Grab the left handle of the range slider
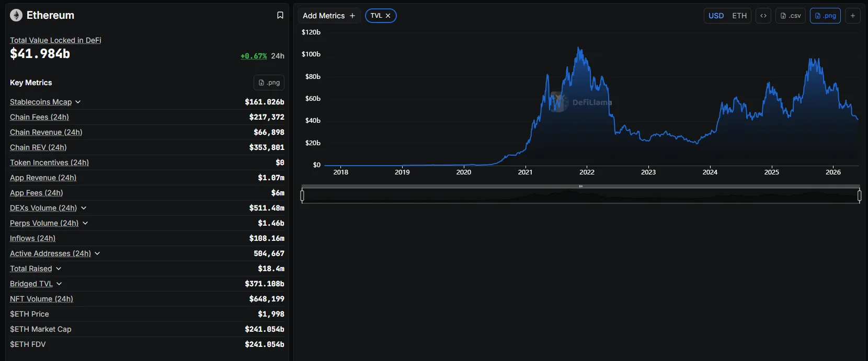The height and width of the screenshot is (361, 868). click(x=302, y=195)
